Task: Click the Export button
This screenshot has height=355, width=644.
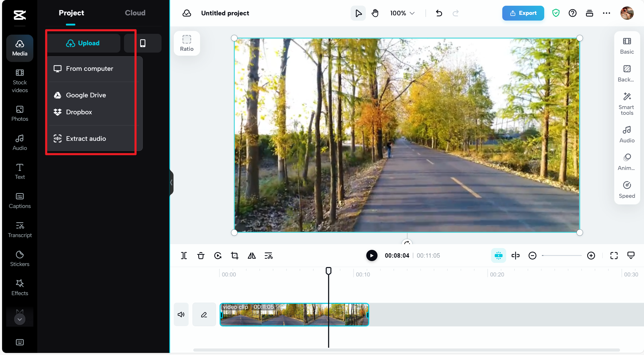Action: (523, 13)
